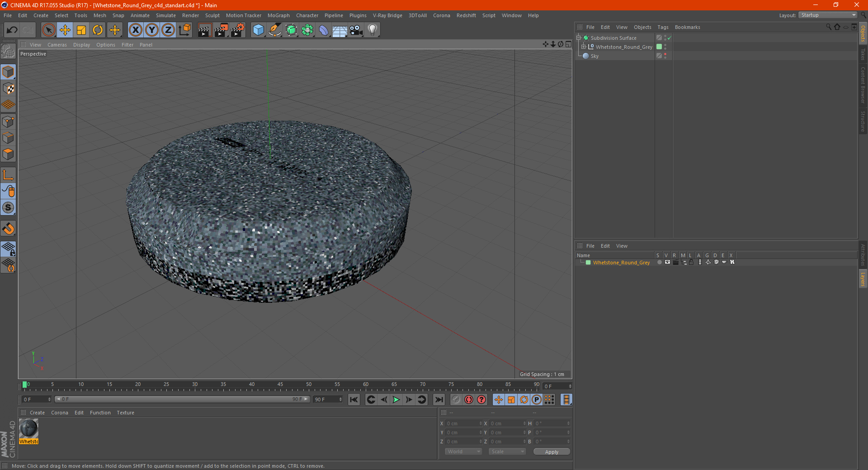The height and width of the screenshot is (470, 868).
Task: Switch to the Takes side tab
Action: click(863, 54)
